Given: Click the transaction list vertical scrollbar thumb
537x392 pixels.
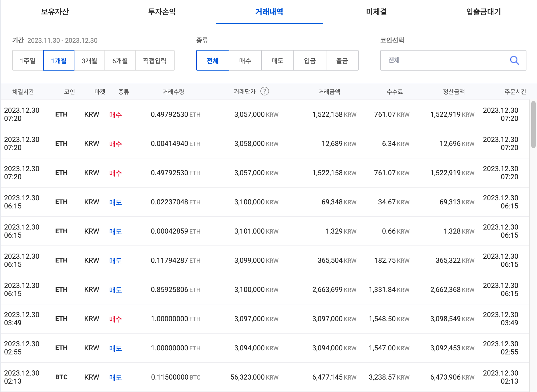Looking at the screenshot, I should pos(533,124).
